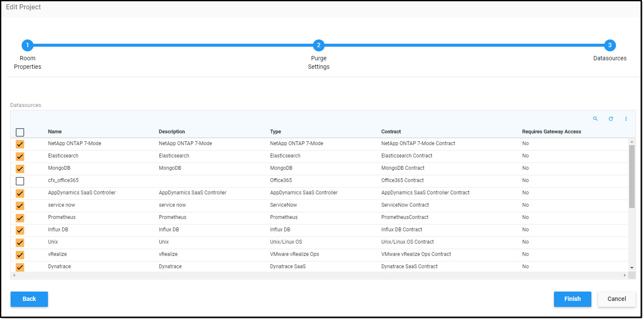
Task: Go to step 2 Purge Settings
Action: tap(318, 45)
